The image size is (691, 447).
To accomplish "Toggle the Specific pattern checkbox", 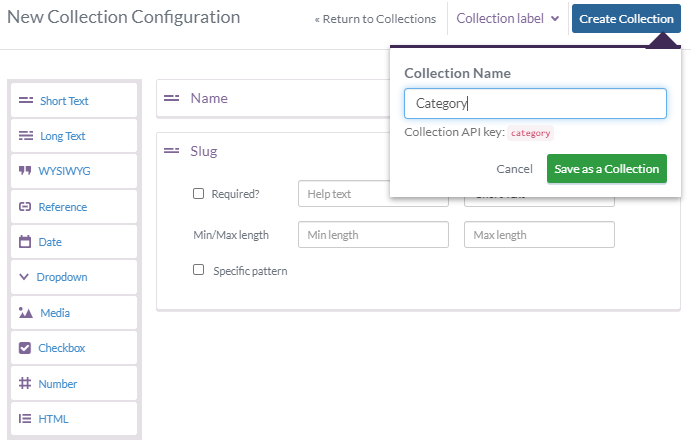I will (198, 270).
